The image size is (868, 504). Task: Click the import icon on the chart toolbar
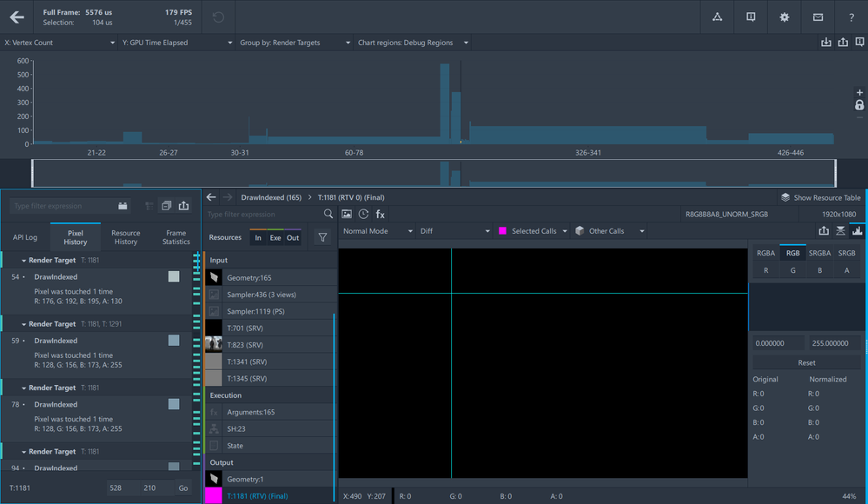[826, 42]
